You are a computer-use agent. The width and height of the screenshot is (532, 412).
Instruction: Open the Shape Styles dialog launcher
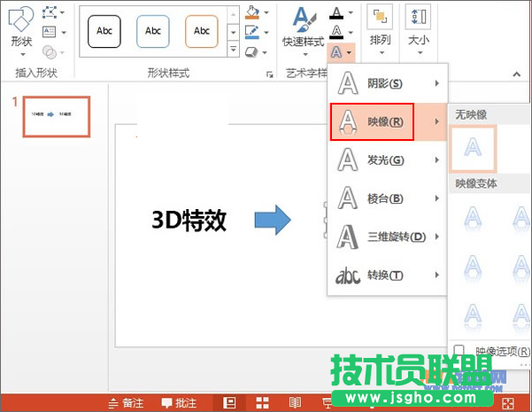coord(270,74)
